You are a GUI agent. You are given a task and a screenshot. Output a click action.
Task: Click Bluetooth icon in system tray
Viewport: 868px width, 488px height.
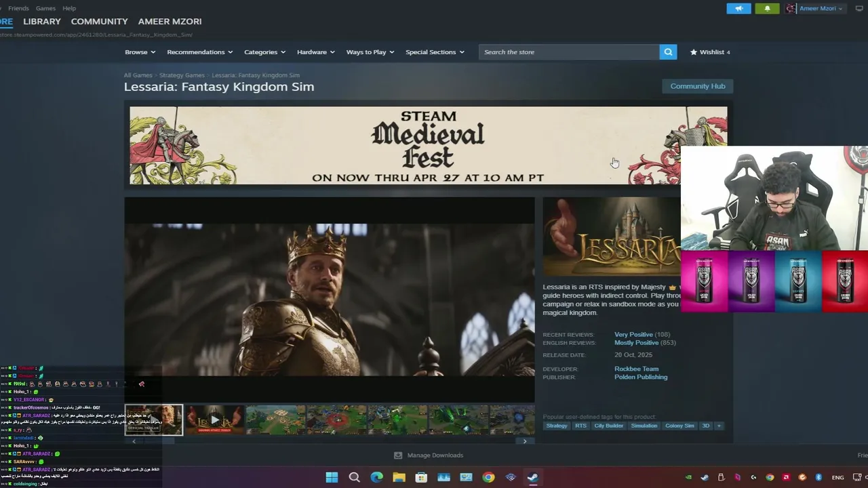point(818,477)
